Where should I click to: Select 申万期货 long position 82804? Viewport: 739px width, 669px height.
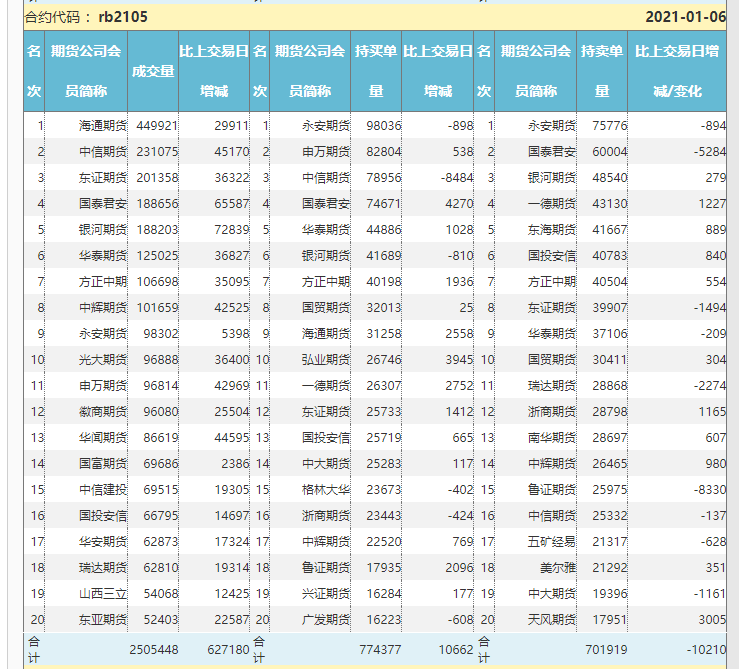tap(384, 151)
